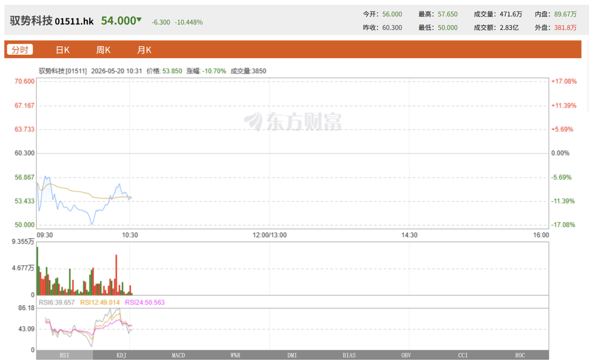Click the 86.18 RSI axis label
The width and height of the screenshot is (589, 364).
click(x=26, y=308)
